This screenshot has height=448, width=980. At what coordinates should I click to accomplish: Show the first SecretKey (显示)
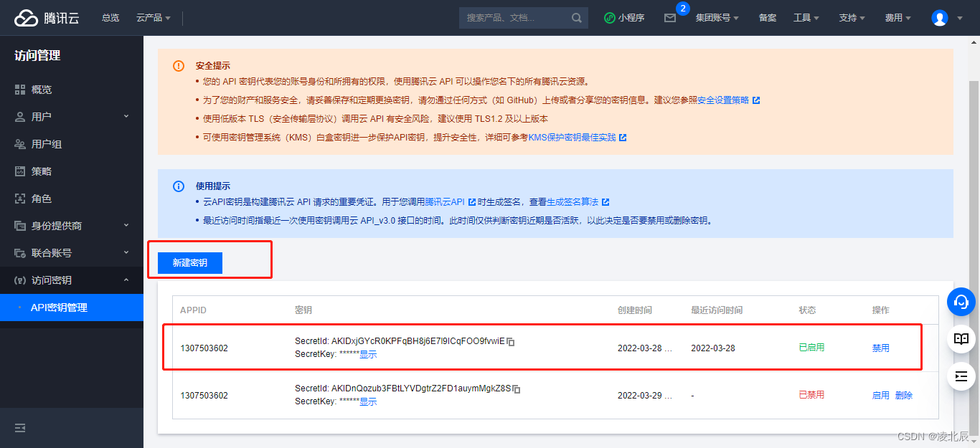click(367, 355)
